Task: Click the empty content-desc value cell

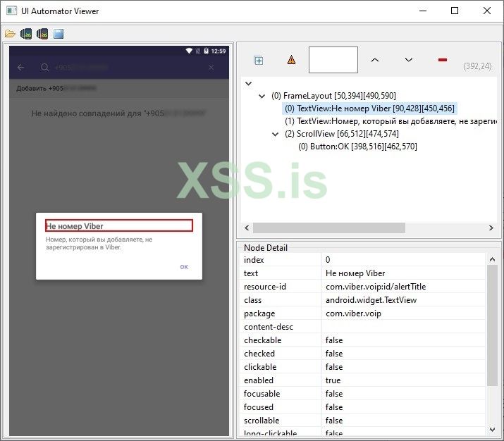Action: 403,327
